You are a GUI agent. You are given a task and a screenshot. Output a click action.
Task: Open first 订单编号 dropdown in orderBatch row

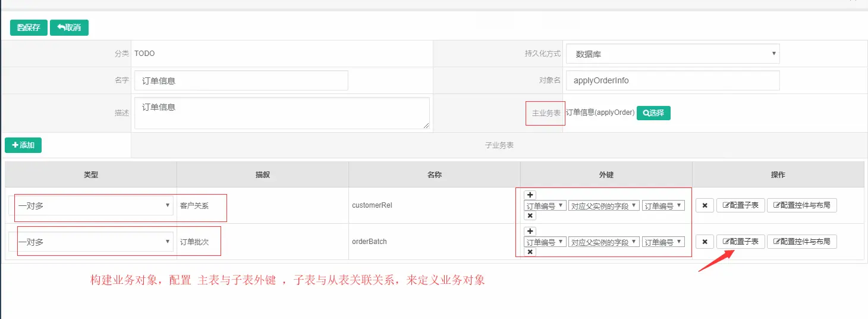click(545, 242)
